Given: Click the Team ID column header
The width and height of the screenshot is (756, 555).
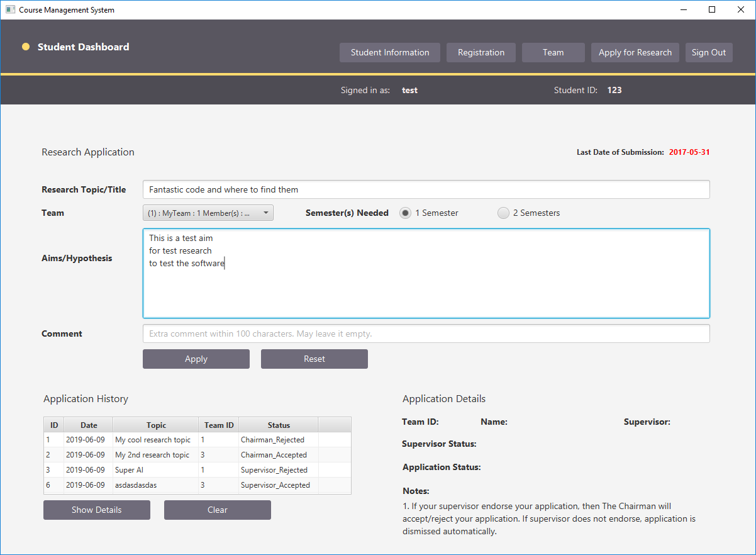Looking at the screenshot, I should point(219,425).
